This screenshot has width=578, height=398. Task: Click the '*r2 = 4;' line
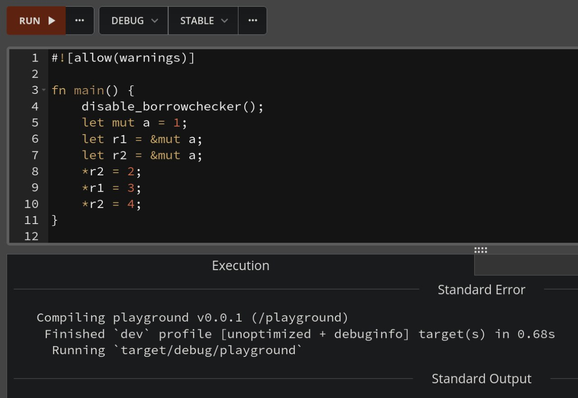[111, 204]
